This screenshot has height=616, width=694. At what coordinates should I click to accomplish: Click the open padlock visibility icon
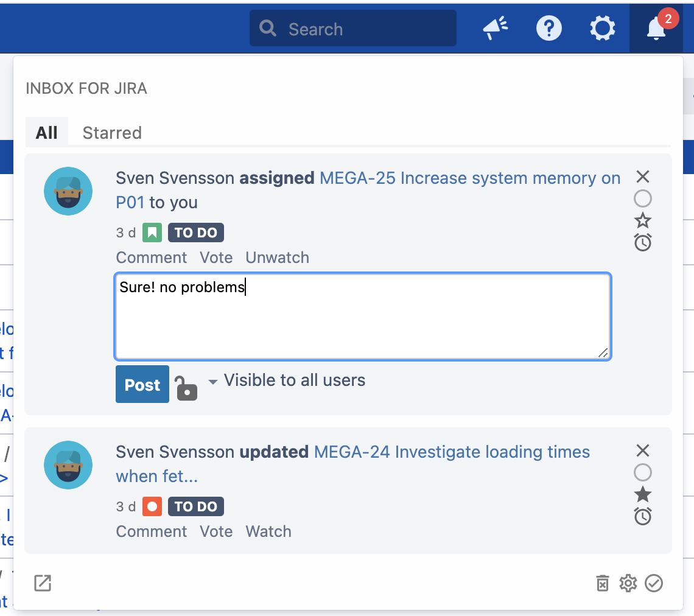pos(186,388)
